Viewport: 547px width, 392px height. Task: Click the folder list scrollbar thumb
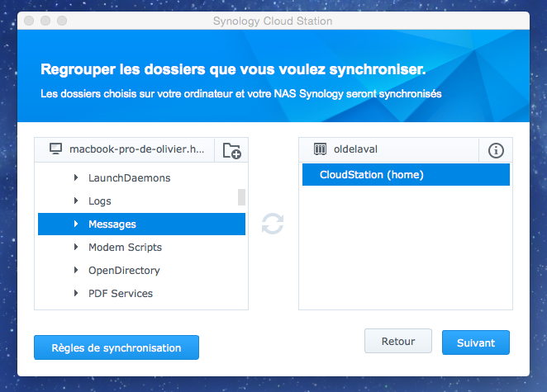241,197
